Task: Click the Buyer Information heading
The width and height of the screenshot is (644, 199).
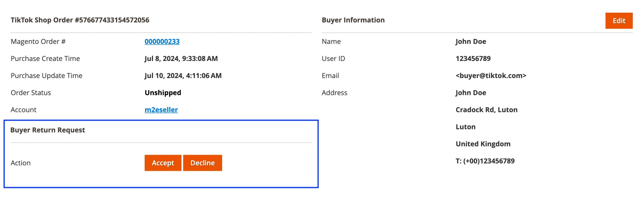Action: 353,20
